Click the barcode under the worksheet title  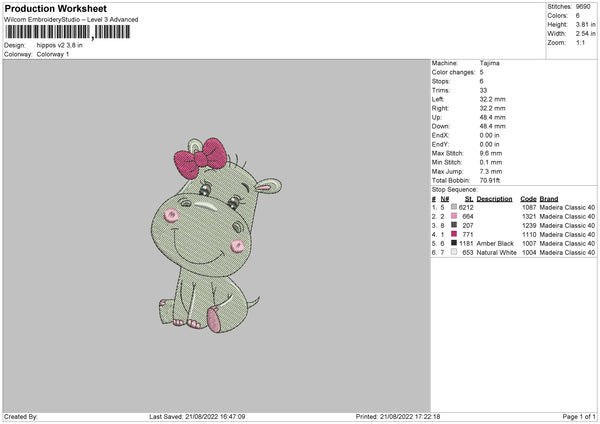point(68,32)
